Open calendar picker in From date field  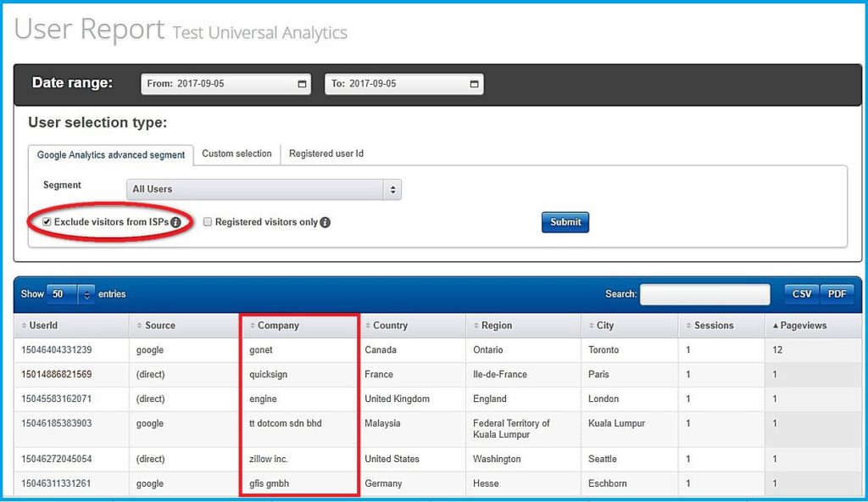pyautogui.click(x=303, y=85)
